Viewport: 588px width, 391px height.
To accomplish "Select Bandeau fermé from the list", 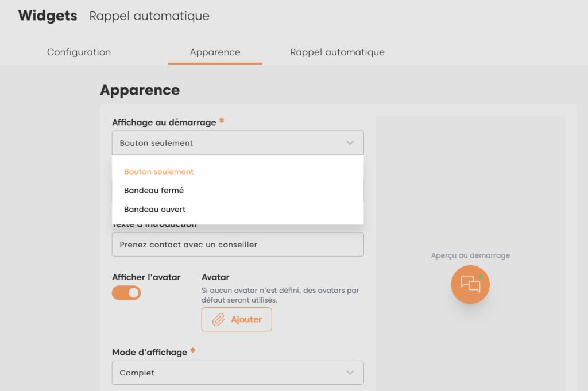I will click(x=154, y=191).
